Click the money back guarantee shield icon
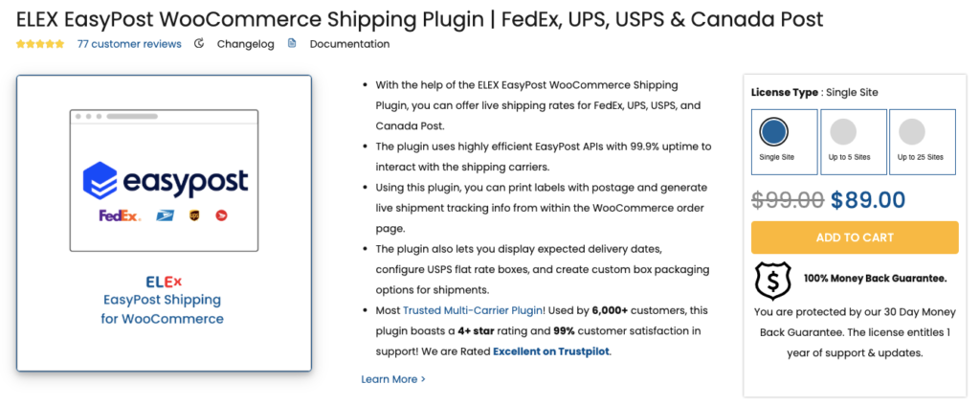Image resolution: width=980 pixels, height=407 pixels. pos(771,280)
